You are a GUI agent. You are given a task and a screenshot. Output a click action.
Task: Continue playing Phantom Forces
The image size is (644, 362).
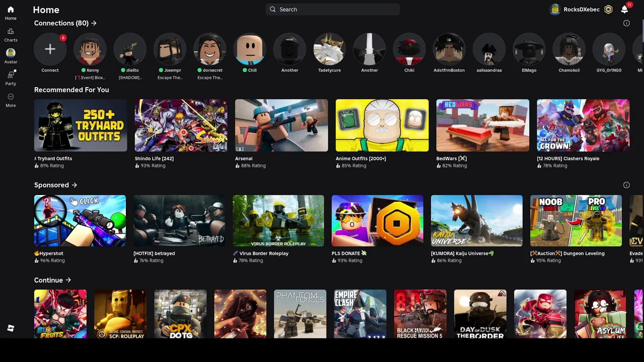tap(300, 314)
